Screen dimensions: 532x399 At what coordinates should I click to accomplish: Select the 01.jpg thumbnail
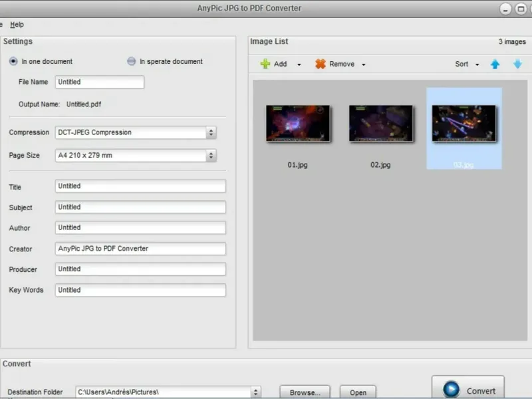tap(298, 123)
